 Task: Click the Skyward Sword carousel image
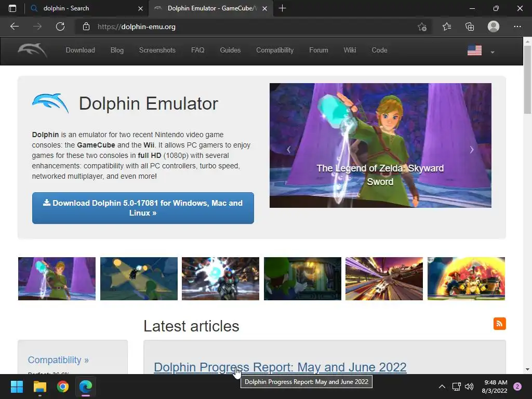tap(380, 145)
